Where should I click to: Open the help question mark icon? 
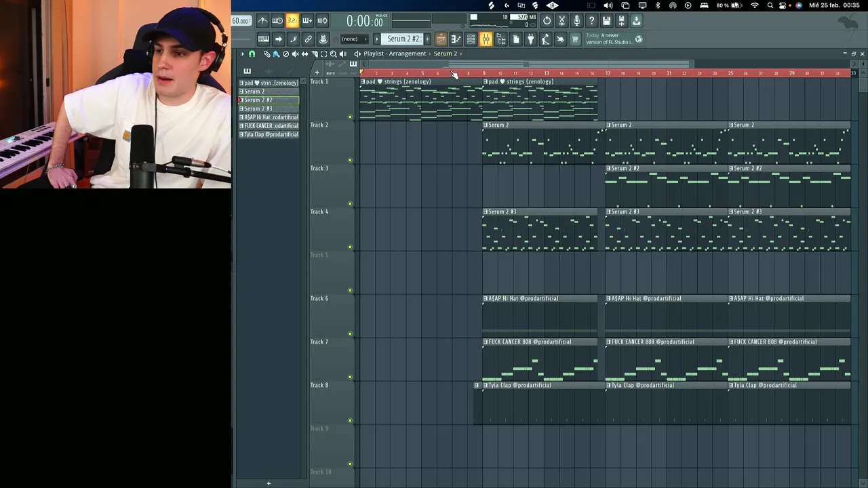coord(591,21)
